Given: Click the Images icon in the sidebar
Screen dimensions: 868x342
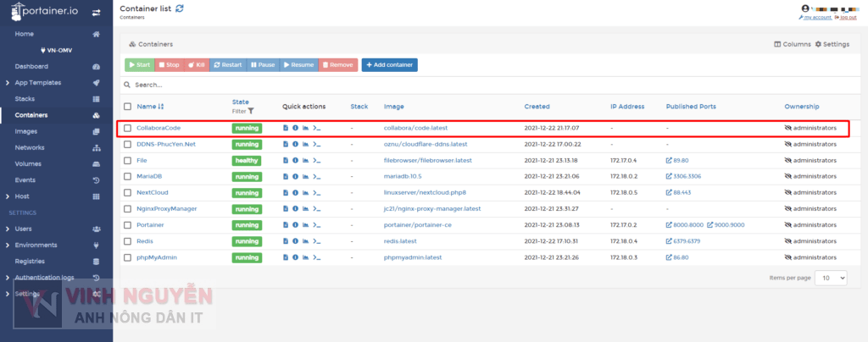Looking at the screenshot, I should click(97, 131).
